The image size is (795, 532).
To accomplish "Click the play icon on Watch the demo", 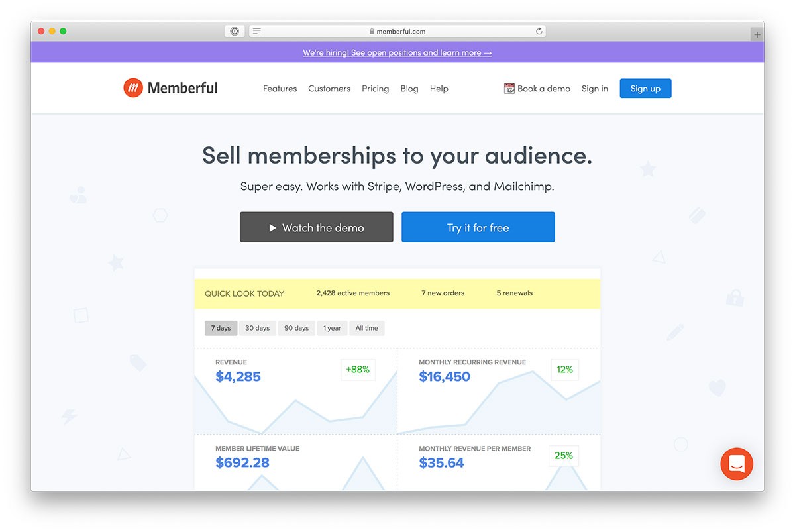I will (x=272, y=228).
